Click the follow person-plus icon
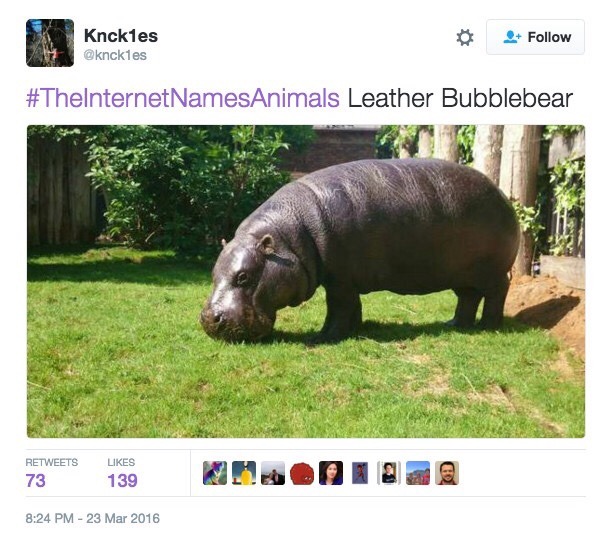This screenshot has width=600, height=537. 512,37
